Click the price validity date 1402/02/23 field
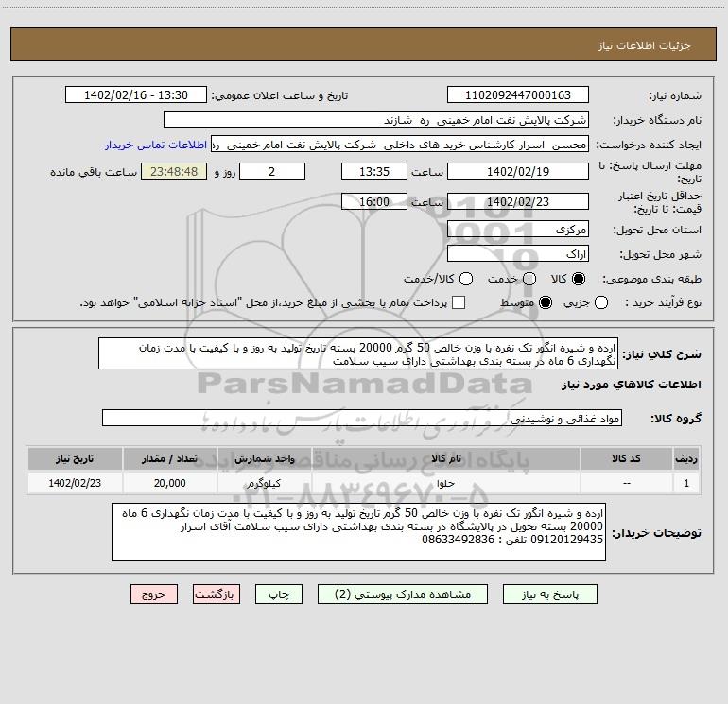 click(518, 201)
